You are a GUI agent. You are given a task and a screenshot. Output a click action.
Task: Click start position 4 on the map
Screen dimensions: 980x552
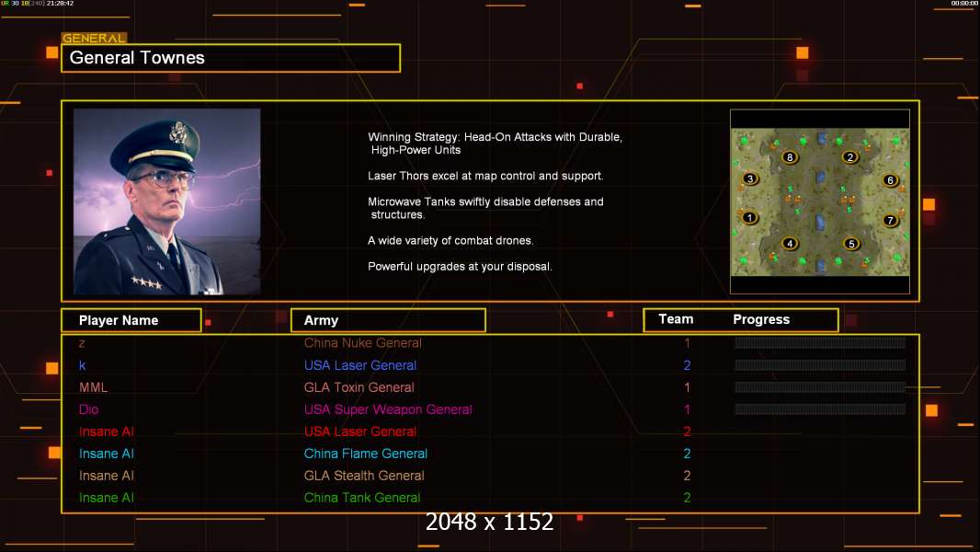(x=790, y=243)
